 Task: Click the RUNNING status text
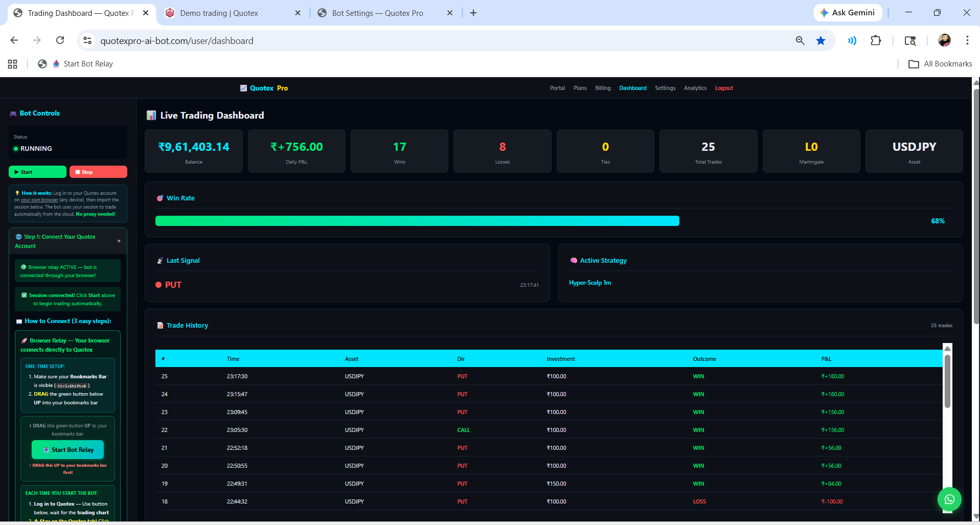click(36, 148)
